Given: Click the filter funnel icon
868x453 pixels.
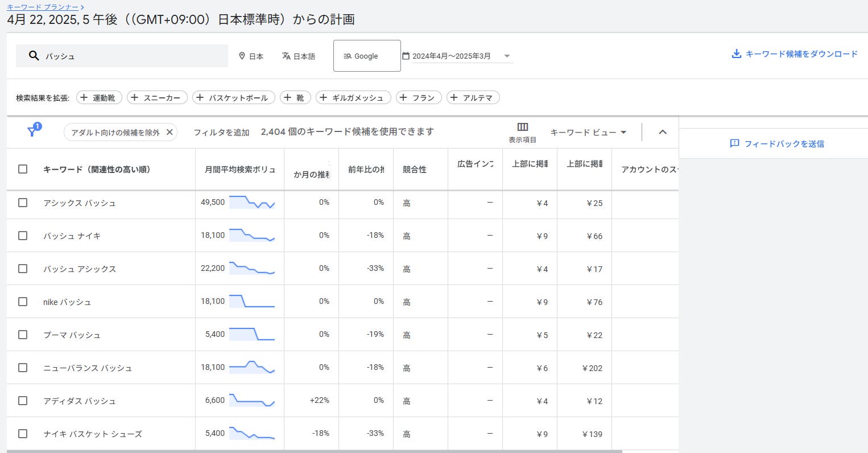Looking at the screenshot, I should click(x=32, y=131).
